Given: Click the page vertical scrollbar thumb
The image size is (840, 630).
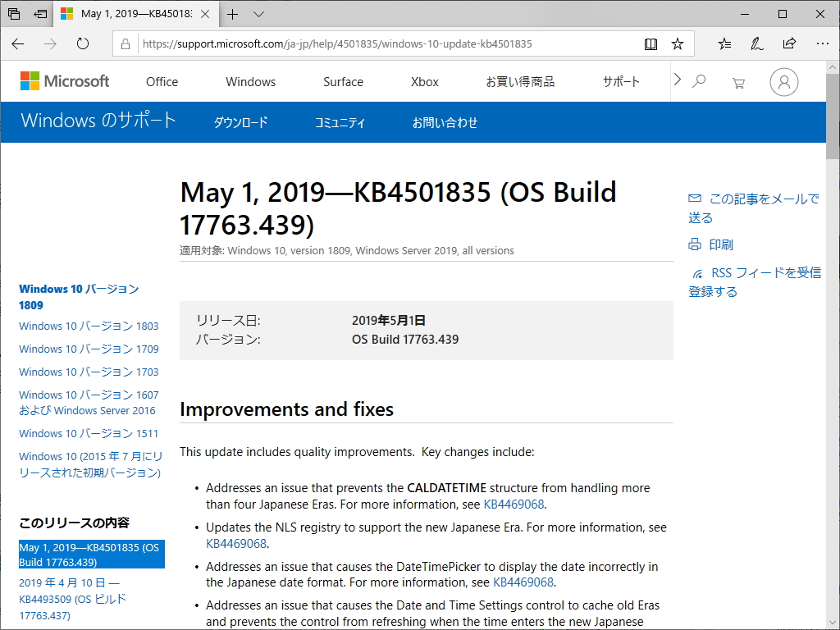Looking at the screenshot, I should [x=833, y=116].
